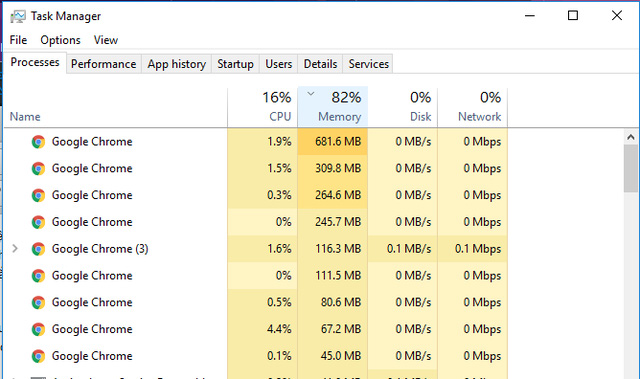Click the 264.6 MB memory cell
The image size is (640, 379).
click(x=333, y=195)
